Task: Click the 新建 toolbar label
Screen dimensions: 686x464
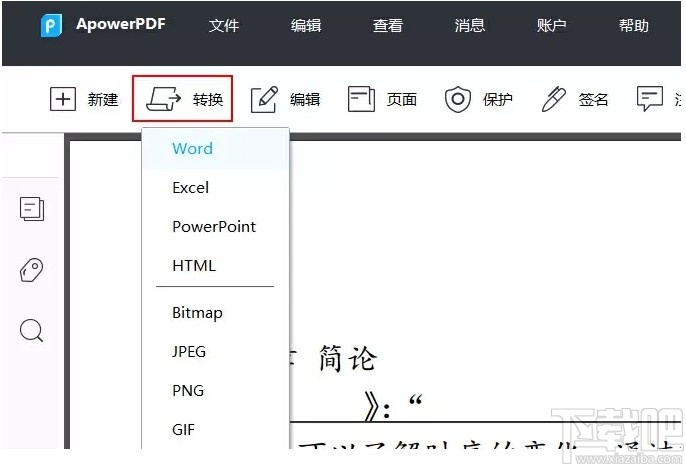Action: pos(103,99)
